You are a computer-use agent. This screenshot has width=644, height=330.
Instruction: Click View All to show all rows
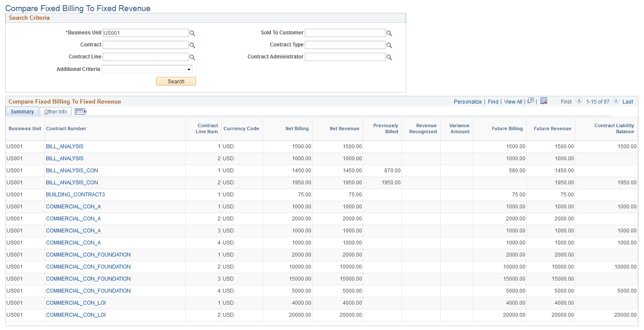(513, 101)
